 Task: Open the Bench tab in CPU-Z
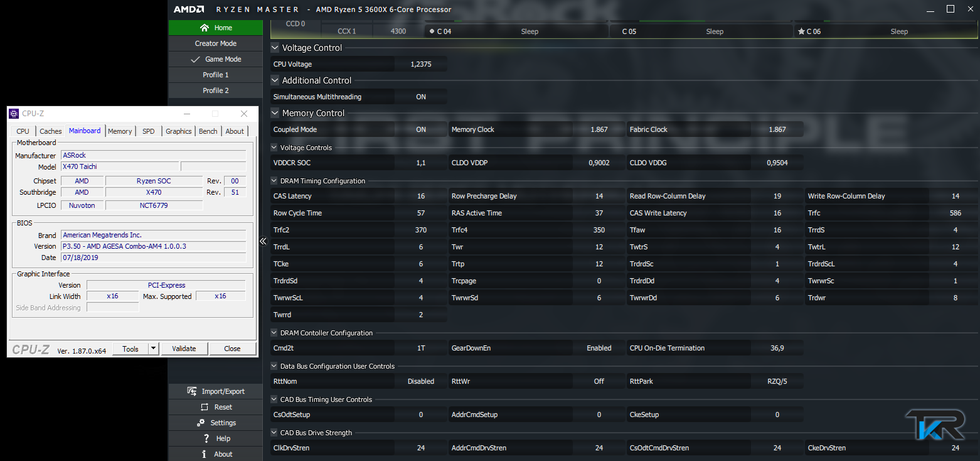click(x=208, y=131)
